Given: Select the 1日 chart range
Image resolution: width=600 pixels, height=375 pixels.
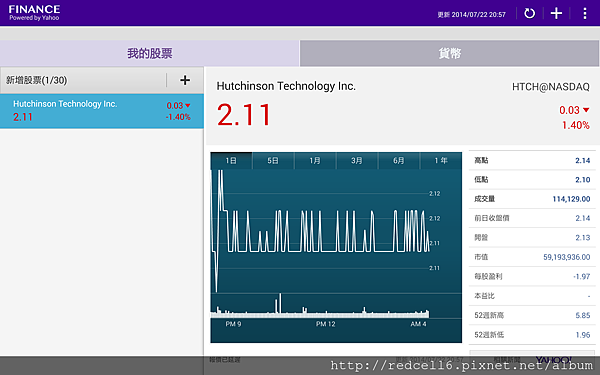Looking at the screenshot, I should click(x=231, y=161).
